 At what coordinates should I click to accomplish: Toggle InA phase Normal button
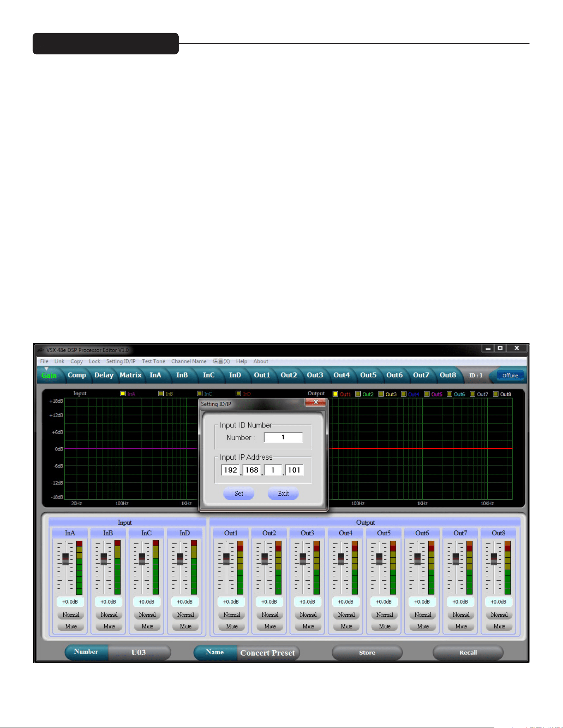point(71,615)
